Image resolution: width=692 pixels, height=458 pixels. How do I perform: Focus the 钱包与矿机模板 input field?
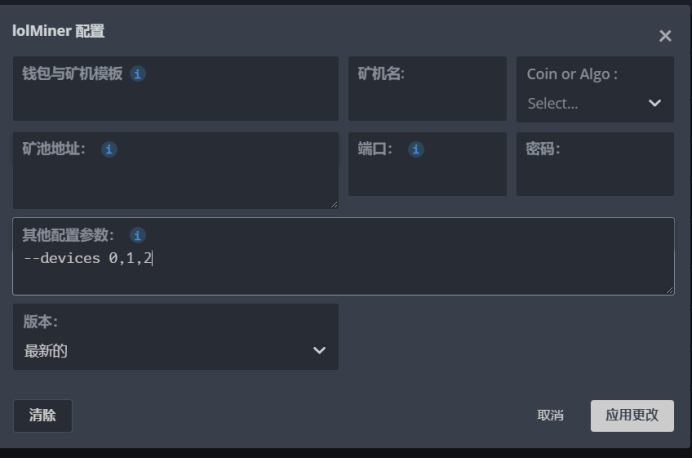click(175, 100)
